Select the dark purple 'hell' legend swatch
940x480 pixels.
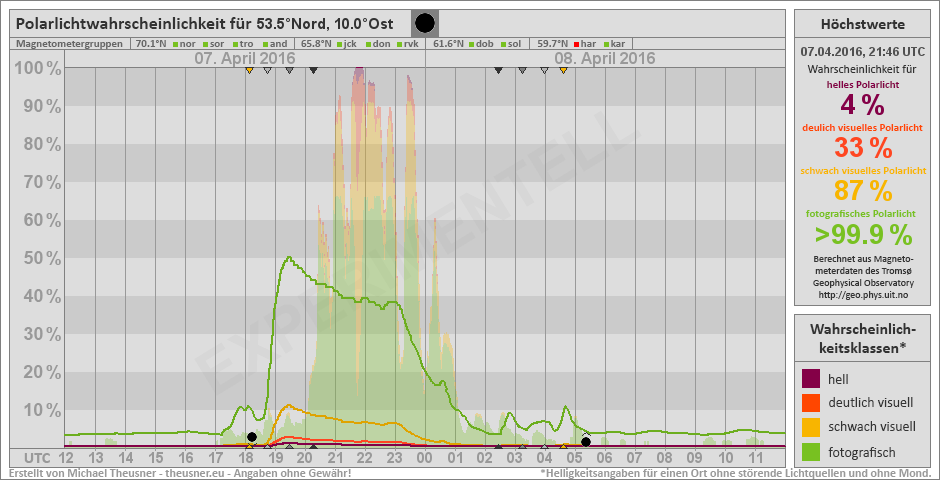812,379
